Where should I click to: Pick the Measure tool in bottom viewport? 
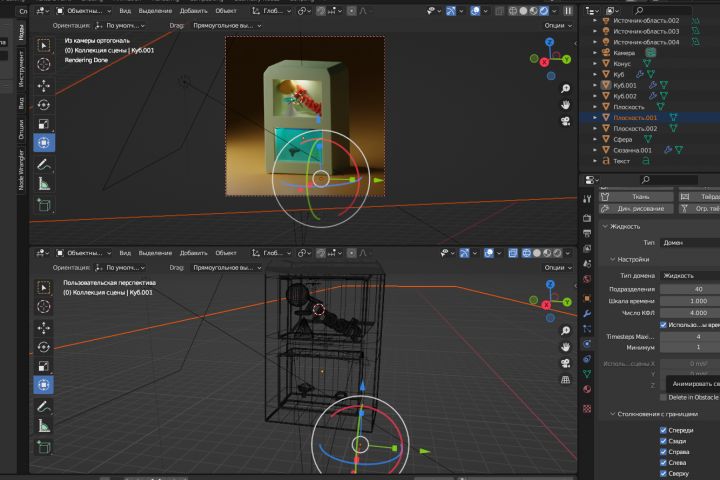point(45,425)
